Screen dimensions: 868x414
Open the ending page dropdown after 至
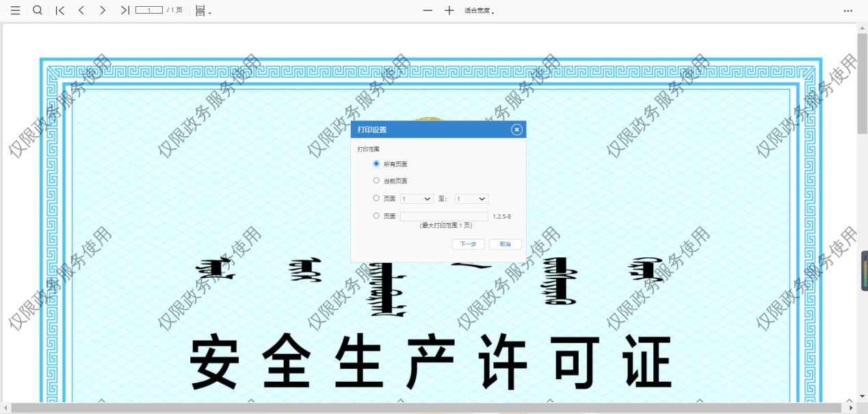pos(471,198)
